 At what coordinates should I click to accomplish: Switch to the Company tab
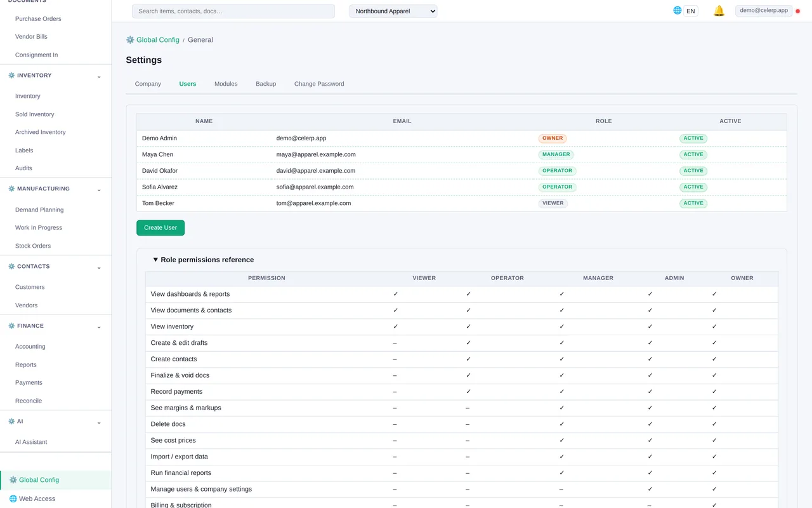[148, 84]
